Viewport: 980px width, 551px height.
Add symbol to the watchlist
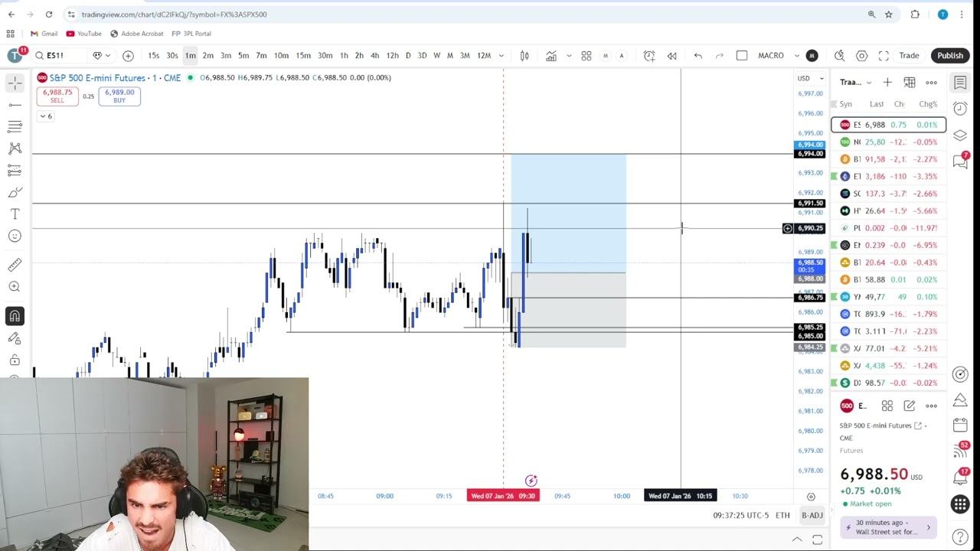(887, 82)
